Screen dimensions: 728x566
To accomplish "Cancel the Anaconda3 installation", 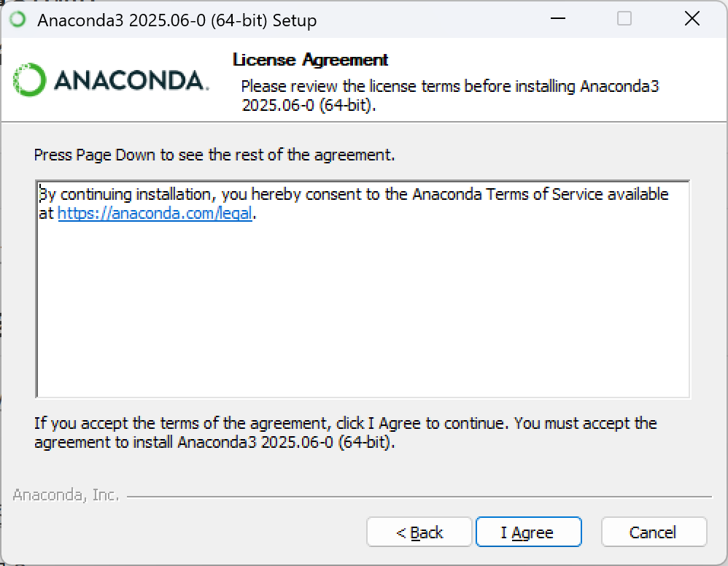I will 654,532.
